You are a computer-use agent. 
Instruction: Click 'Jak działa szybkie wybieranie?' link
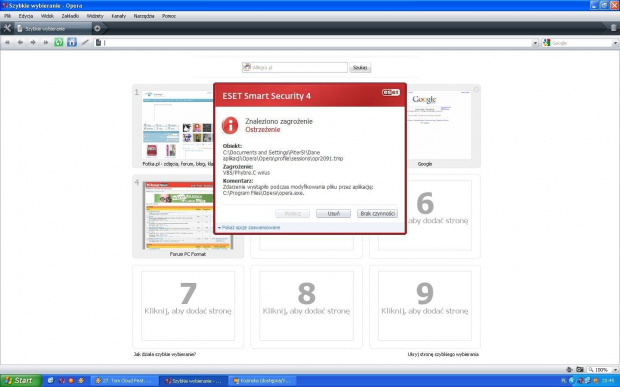click(x=165, y=354)
